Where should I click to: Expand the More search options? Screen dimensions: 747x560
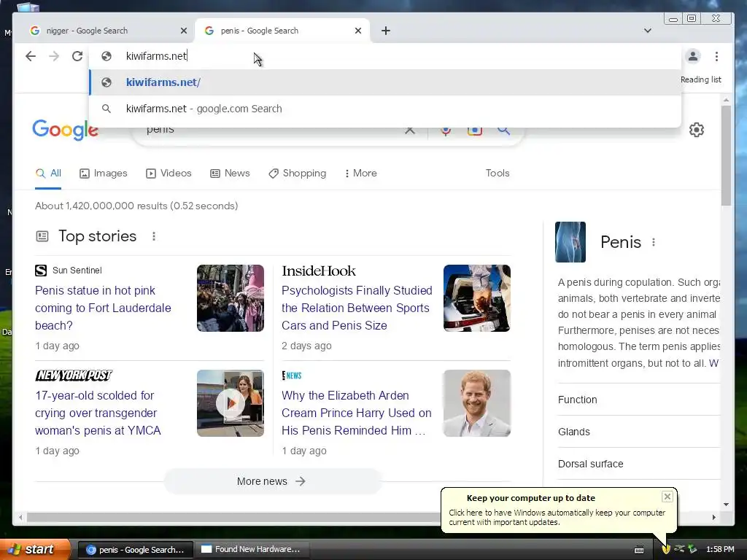360,174
